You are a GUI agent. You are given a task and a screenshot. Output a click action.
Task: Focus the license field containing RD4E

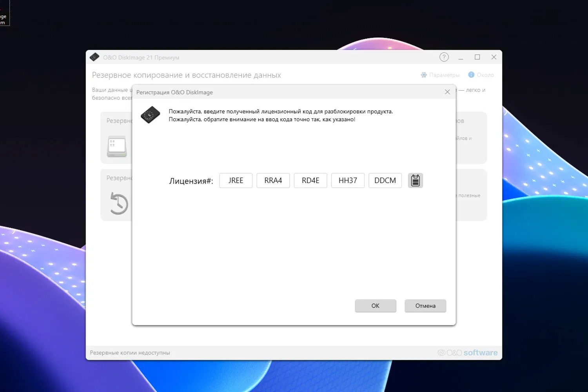(310, 180)
